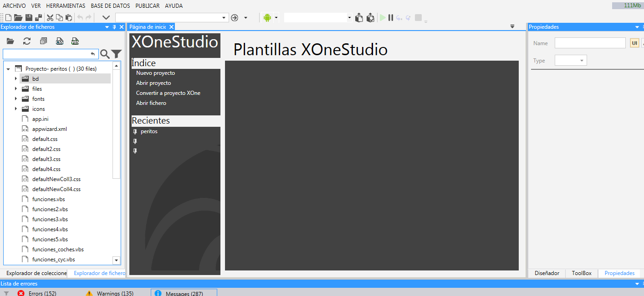The height and width of the screenshot is (296, 644).
Task: Expand the icons folder
Action: click(x=16, y=109)
